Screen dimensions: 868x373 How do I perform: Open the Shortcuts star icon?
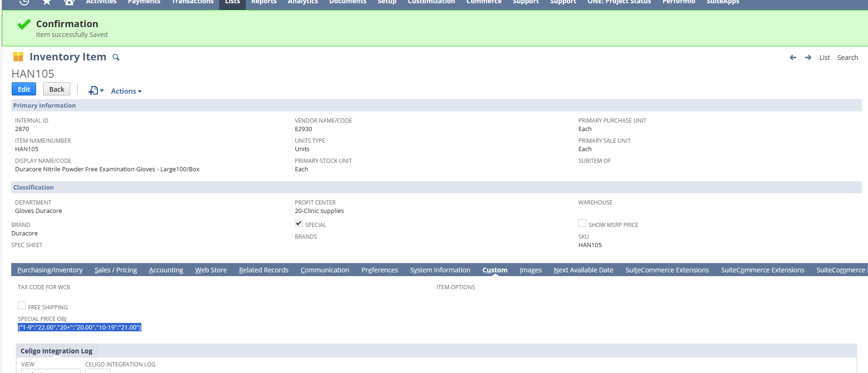(x=47, y=2)
